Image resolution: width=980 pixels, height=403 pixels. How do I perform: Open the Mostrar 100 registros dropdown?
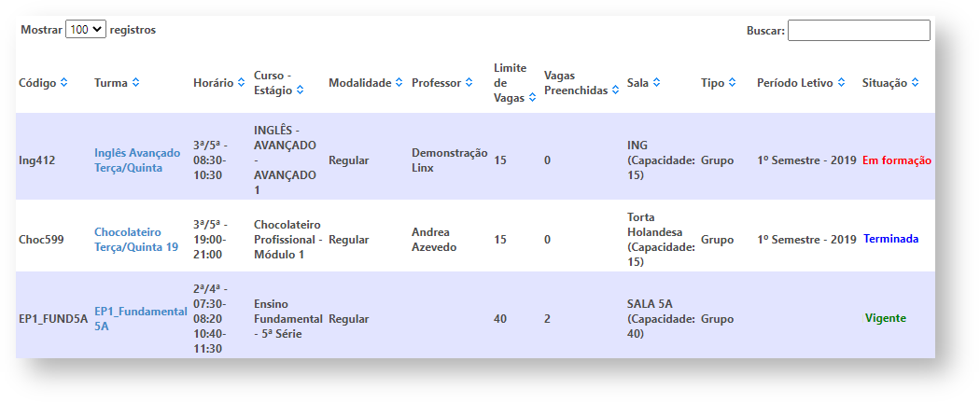tap(86, 30)
